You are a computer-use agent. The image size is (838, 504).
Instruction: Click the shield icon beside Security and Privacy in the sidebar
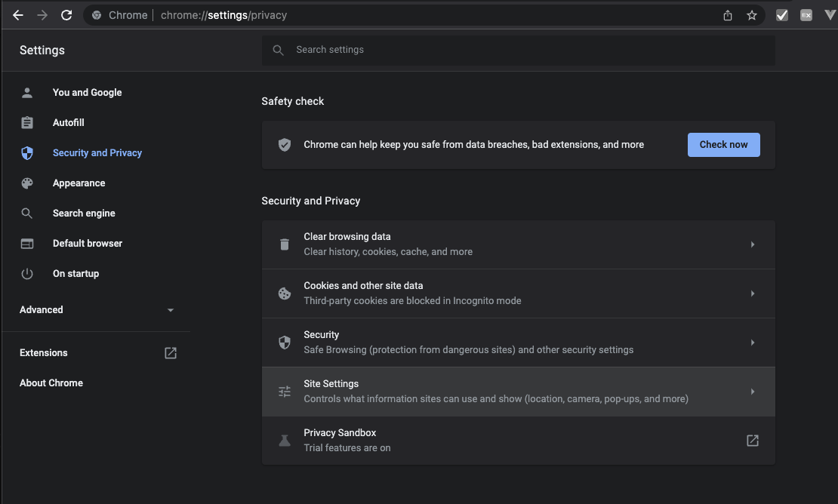tap(27, 153)
